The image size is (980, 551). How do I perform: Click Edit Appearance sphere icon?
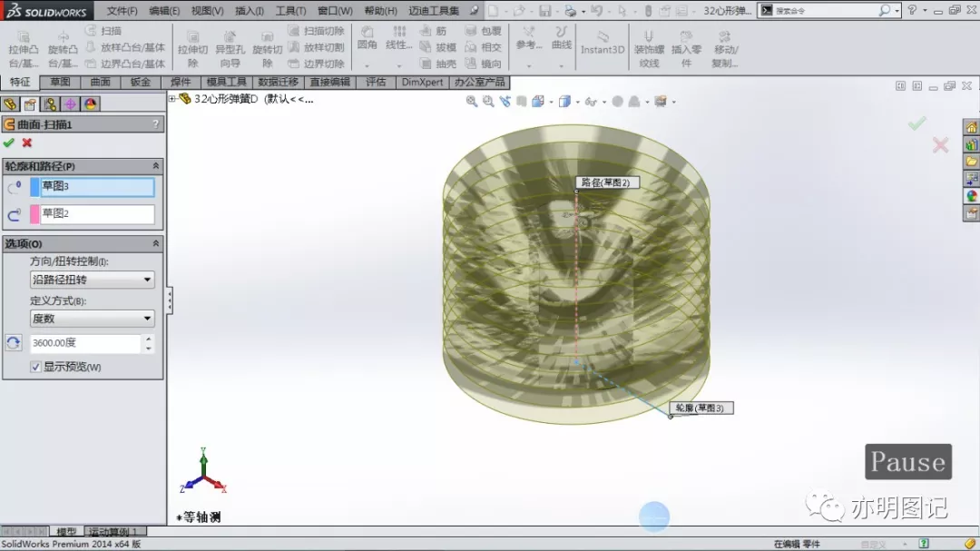pos(618,102)
